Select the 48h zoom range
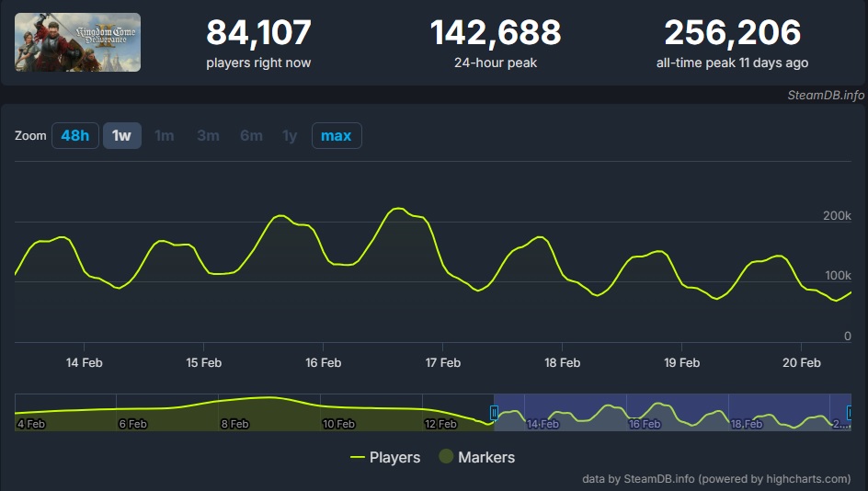 click(x=75, y=135)
